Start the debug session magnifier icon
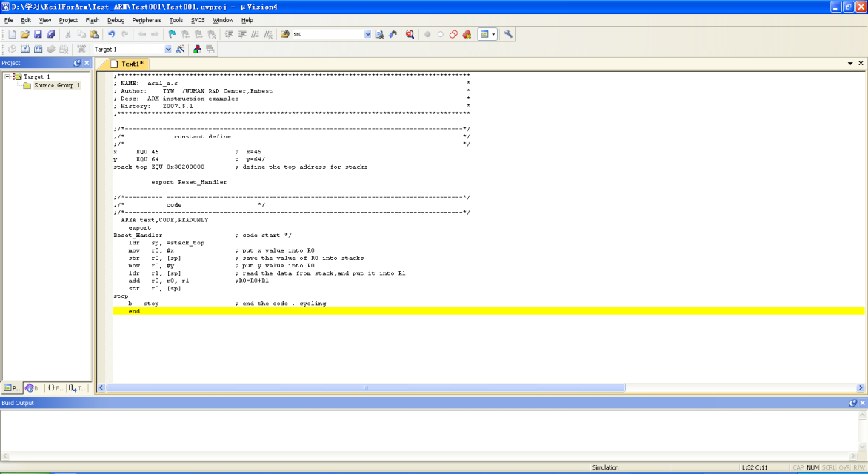Viewport: 868px width, 474px height. (x=410, y=34)
